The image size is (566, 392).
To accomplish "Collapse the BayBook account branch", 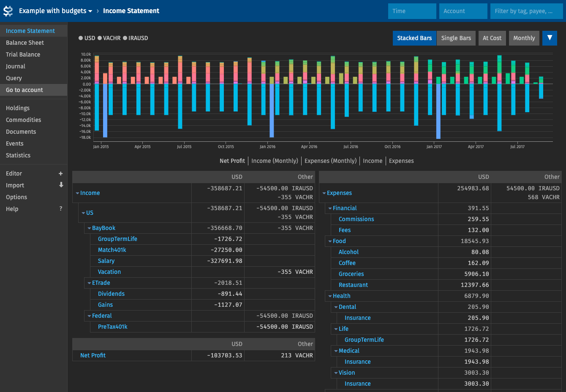I will pyautogui.click(x=90, y=228).
